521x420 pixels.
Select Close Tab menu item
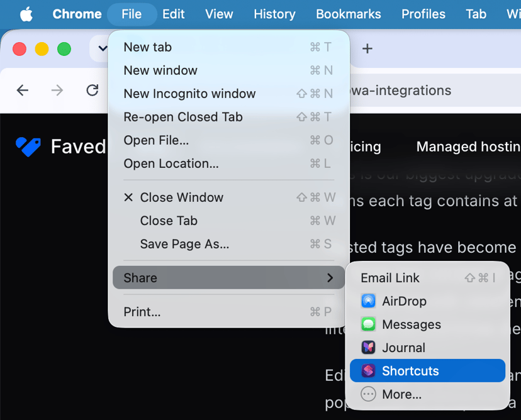pos(228,221)
